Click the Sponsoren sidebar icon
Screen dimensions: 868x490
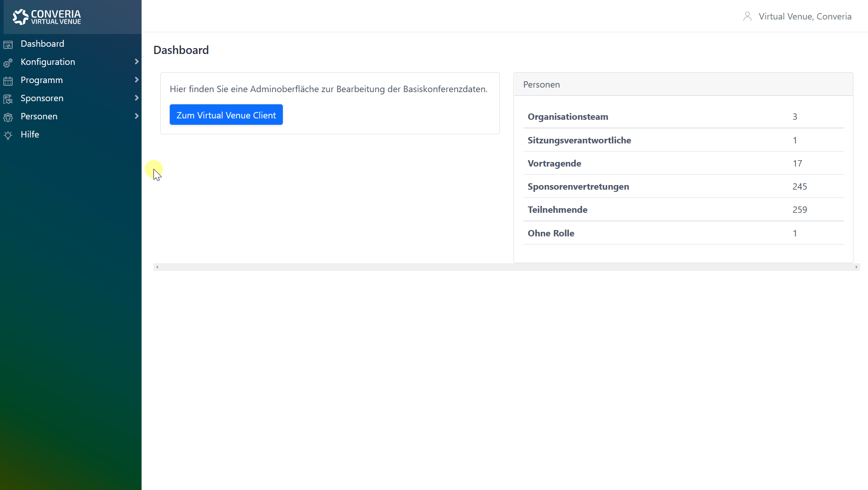[8, 99]
